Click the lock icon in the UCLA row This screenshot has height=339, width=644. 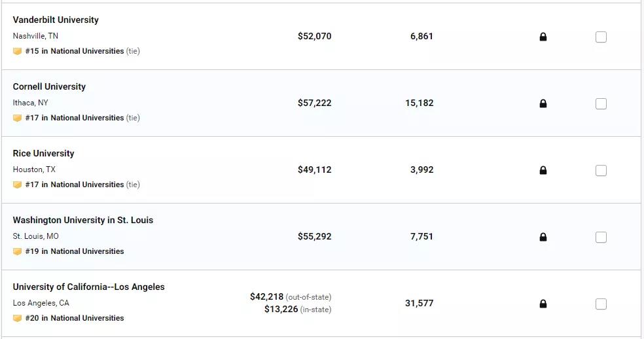pyautogui.click(x=543, y=304)
